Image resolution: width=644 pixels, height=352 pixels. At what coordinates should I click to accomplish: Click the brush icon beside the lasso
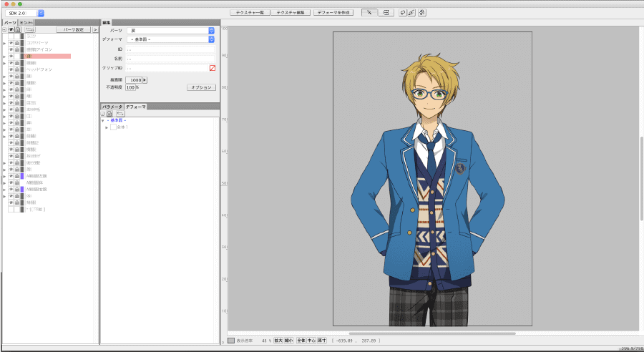tap(411, 13)
